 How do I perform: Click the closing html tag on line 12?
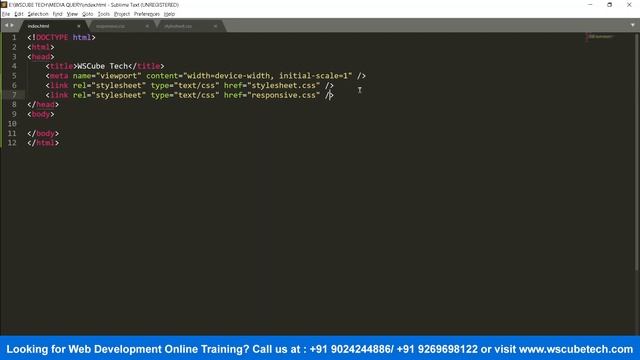pos(43,143)
